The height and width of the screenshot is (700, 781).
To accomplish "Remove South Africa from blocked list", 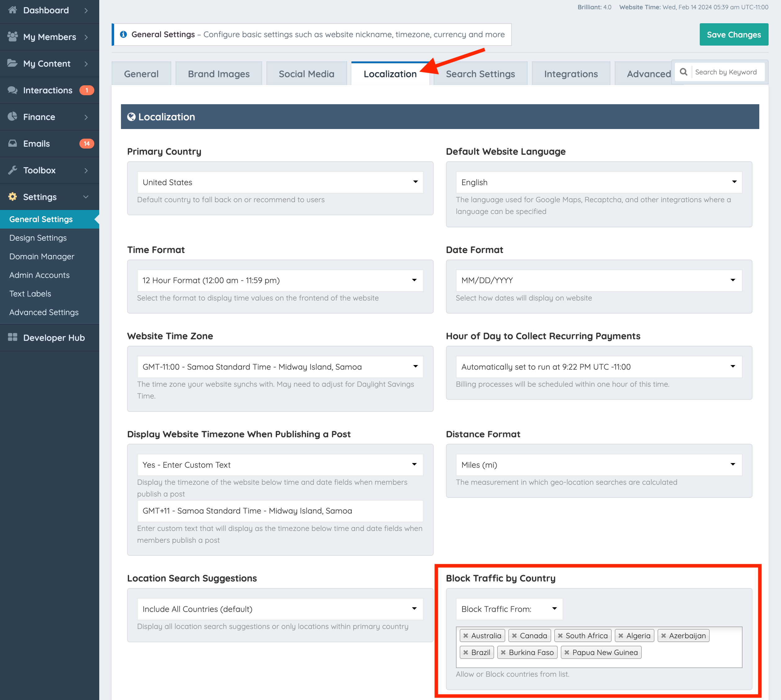I will tap(560, 636).
